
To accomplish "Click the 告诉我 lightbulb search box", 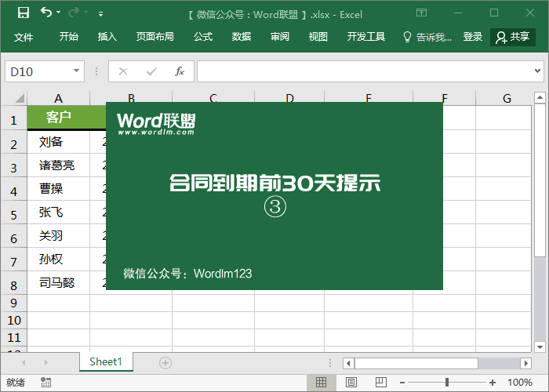I will click(x=427, y=37).
